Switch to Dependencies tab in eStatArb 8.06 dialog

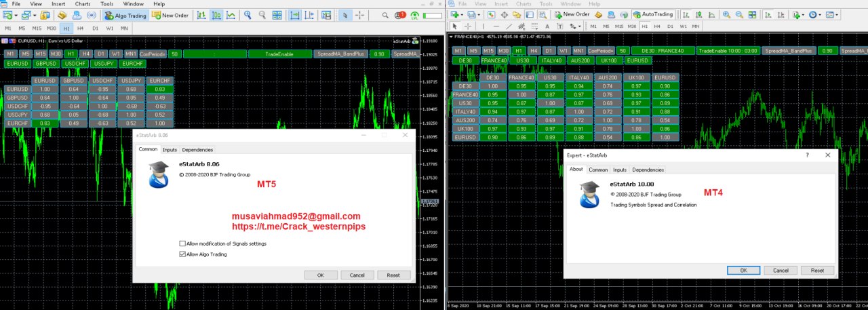[197, 149]
